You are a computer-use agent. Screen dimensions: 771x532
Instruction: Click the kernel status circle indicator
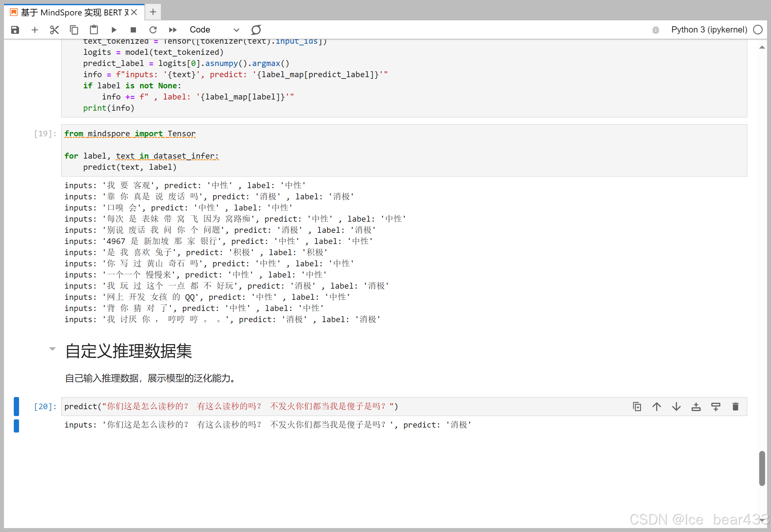pos(758,30)
